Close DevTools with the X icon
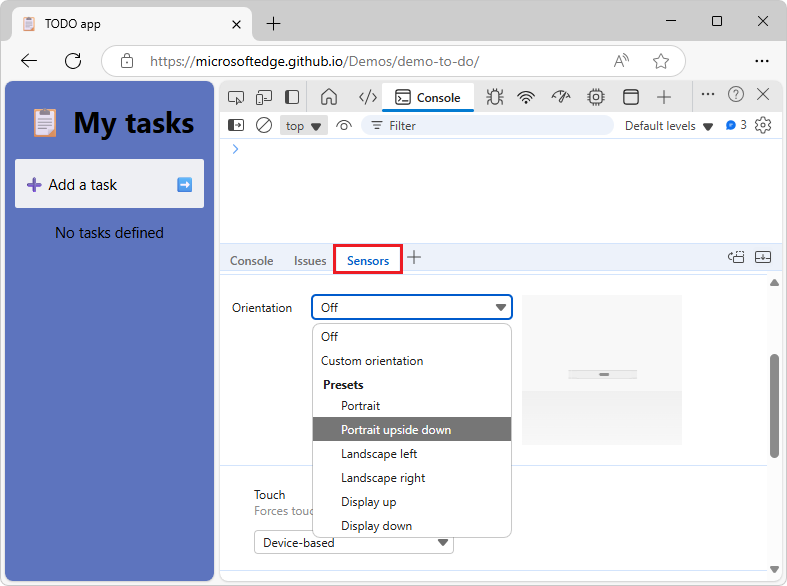The image size is (787, 586). [763, 94]
